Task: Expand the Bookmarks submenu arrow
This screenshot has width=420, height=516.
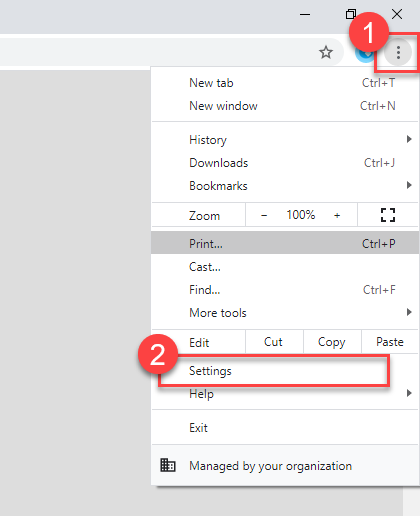Action: click(x=409, y=185)
